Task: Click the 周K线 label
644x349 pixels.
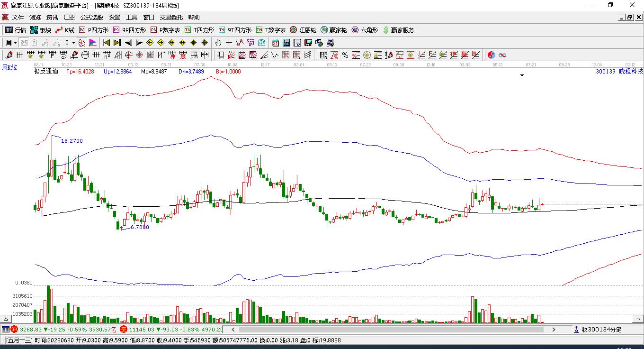Action: [x=9, y=68]
